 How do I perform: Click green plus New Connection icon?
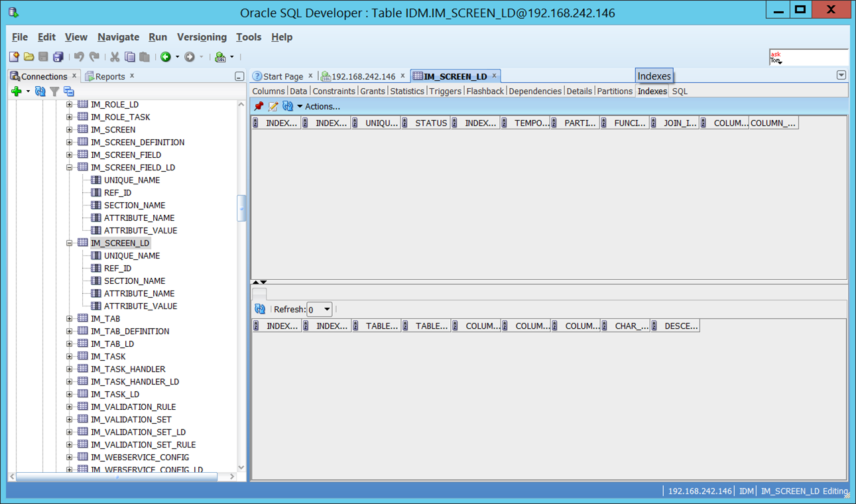17,92
